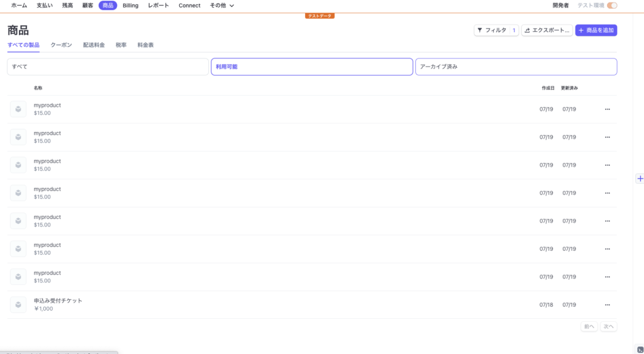Image resolution: width=644 pixels, height=354 pixels.
Task: Open the three-dot menu for the last myproduct
Action: pos(607,277)
